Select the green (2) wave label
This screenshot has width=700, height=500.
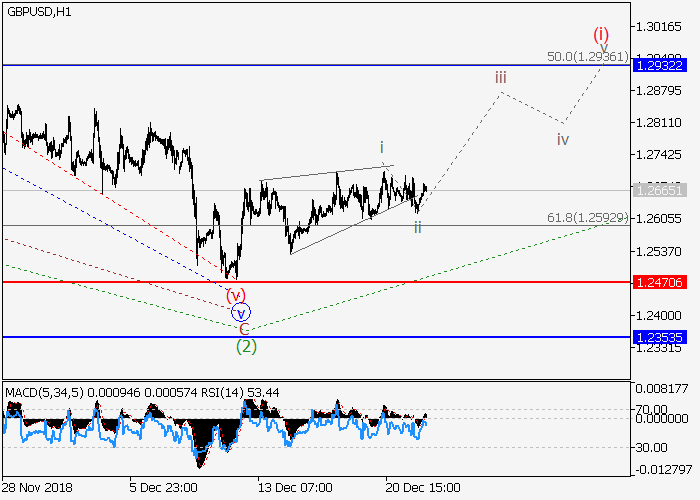[246, 346]
